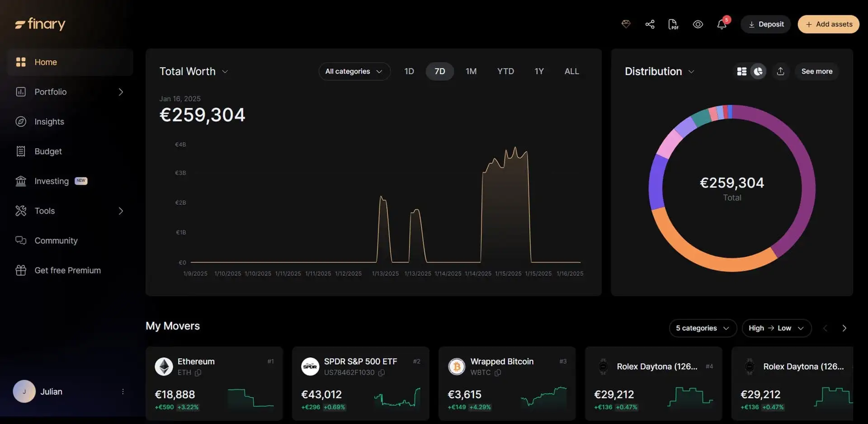
Task: Click the Distribution export upload icon
Action: pos(780,71)
